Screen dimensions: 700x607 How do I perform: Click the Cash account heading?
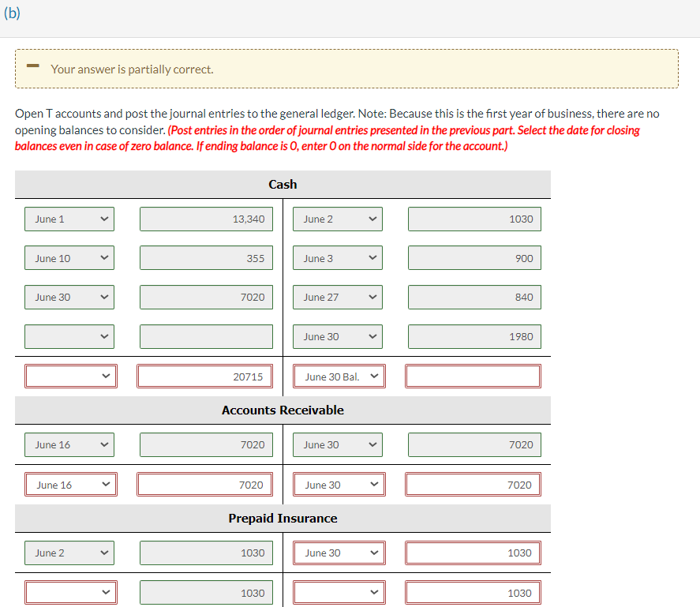click(283, 184)
